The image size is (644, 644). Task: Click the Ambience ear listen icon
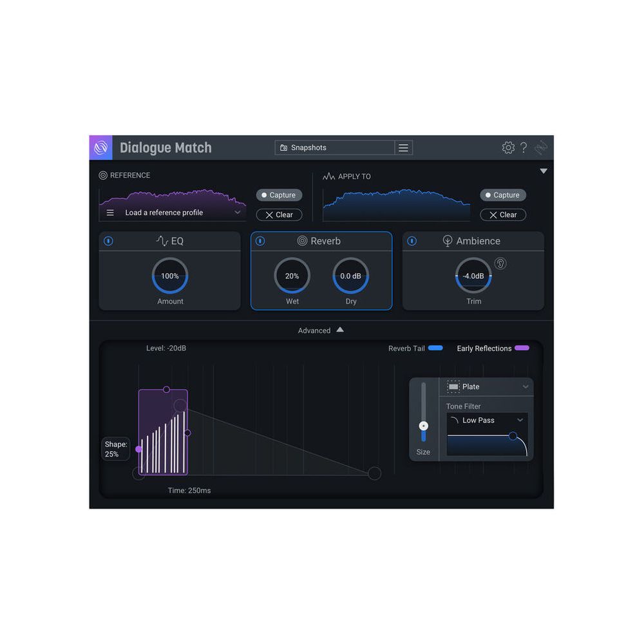(500, 263)
